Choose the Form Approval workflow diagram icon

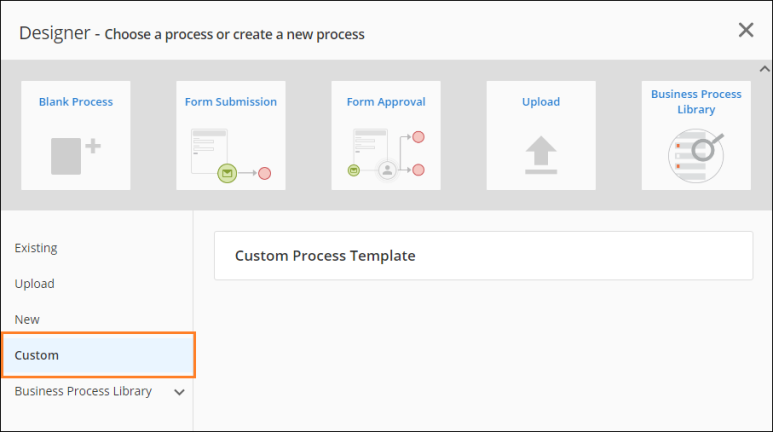pyautogui.click(x=386, y=154)
